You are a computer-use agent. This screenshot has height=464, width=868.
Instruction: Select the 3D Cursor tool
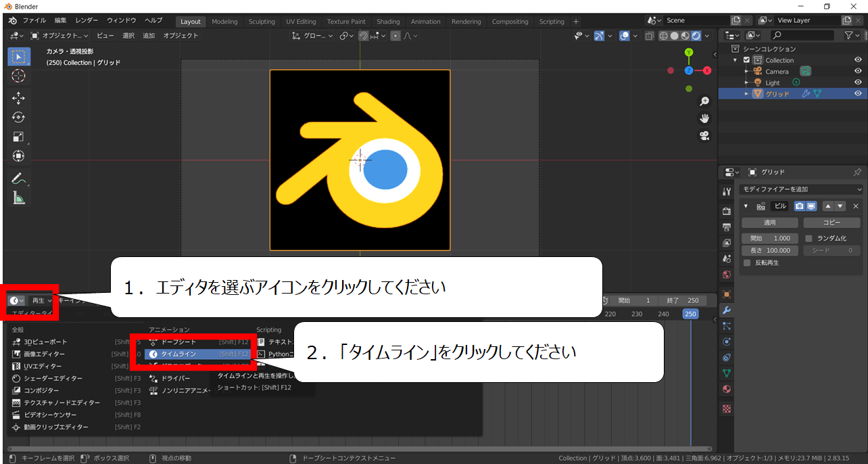[x=18, y=76]
